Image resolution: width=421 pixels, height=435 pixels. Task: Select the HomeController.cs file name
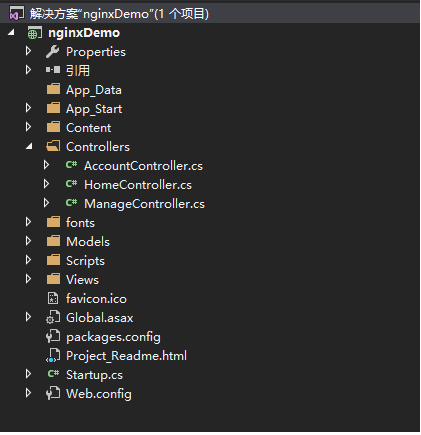click(x=138, y=185)
